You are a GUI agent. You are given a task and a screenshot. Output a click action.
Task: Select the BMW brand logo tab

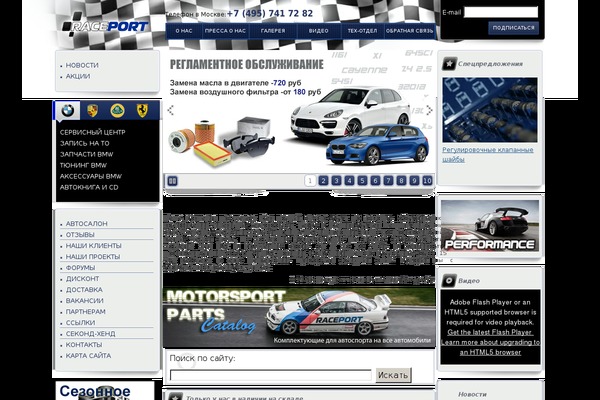pos(68,111)
